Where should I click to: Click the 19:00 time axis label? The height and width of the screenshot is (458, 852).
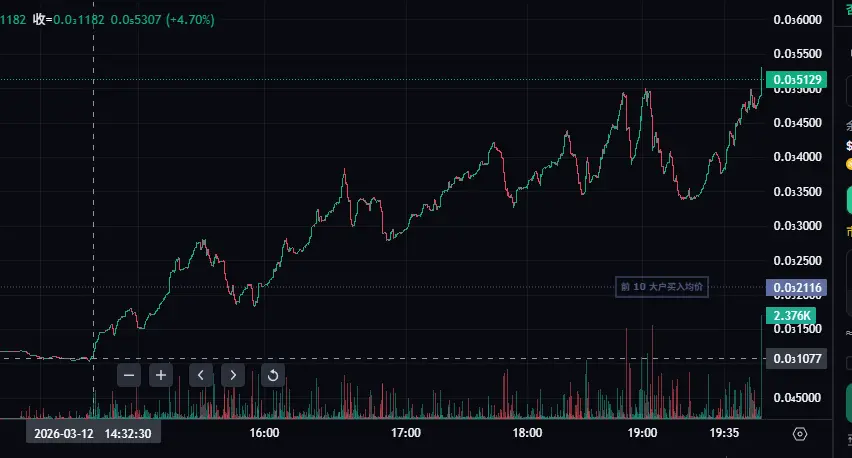642,433
